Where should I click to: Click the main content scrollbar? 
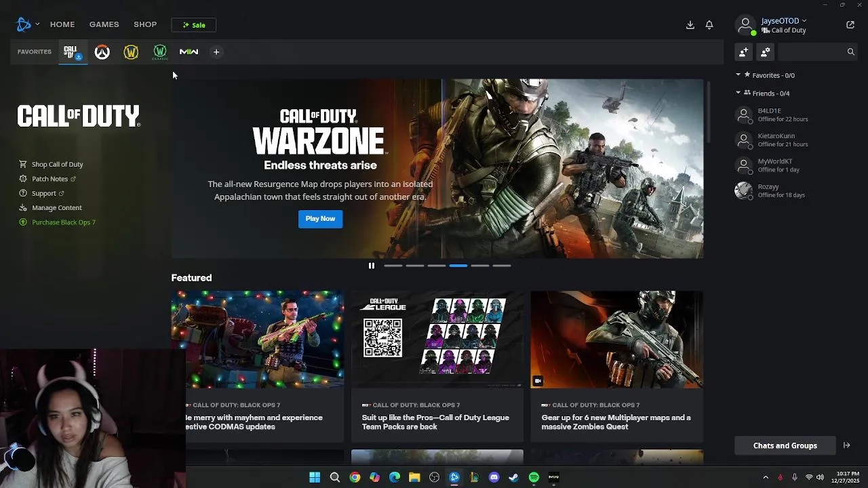[x=708, y=112]
